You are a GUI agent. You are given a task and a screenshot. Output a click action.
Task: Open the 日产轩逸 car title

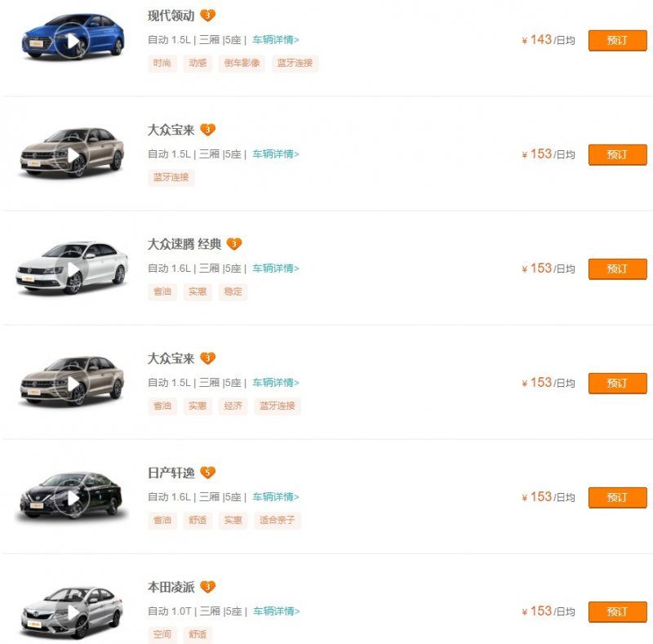(171, 473)
